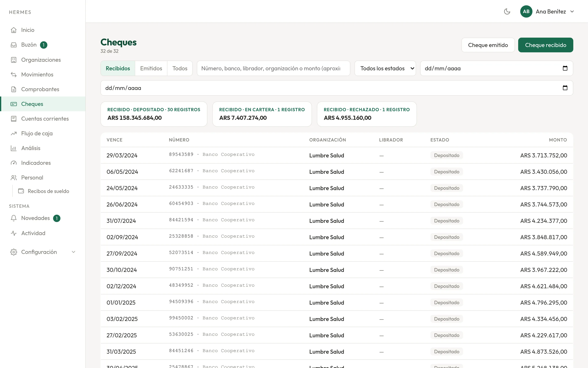Open the Buzón inbox icon
This screenshot has height=368, width=588.
14,45
